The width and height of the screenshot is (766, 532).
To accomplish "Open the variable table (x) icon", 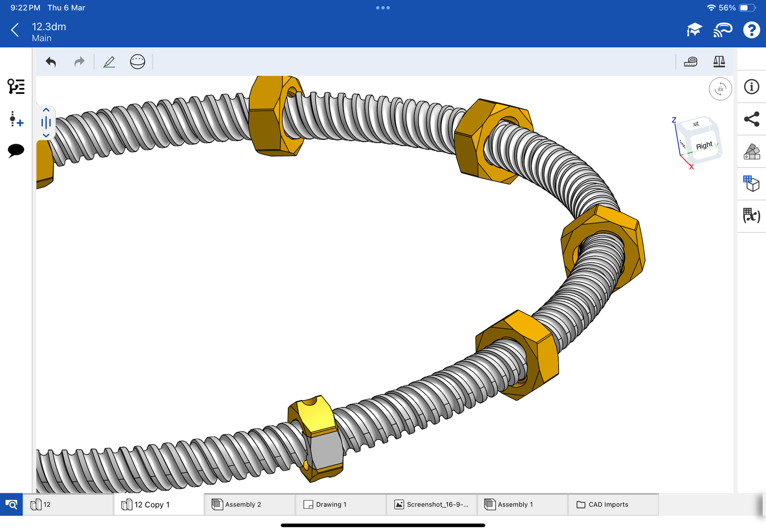I will pyautogui.click(x=751, y=216).
